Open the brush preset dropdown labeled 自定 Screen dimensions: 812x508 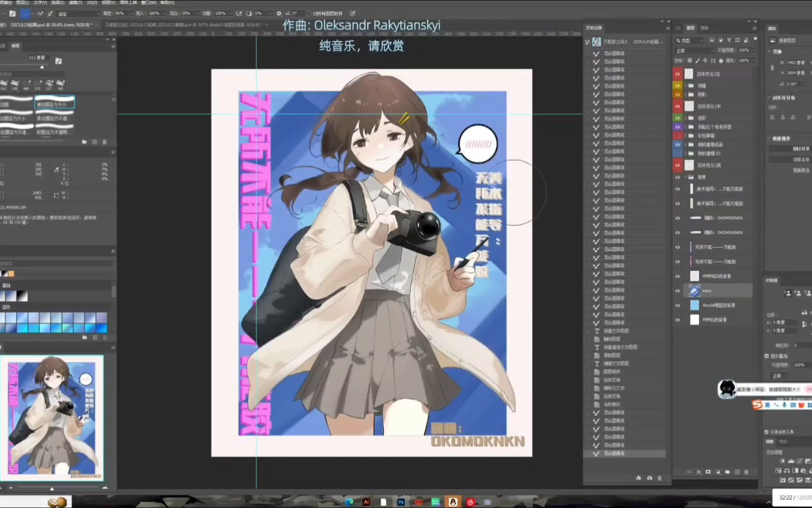(78, 14)
